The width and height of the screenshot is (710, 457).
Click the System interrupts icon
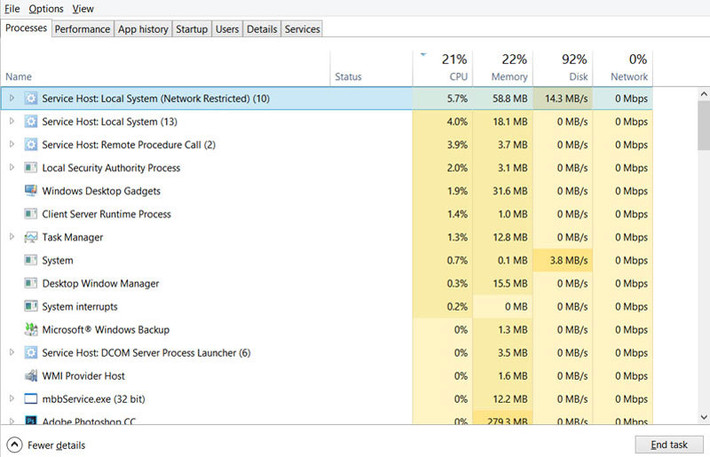point(31,306)
